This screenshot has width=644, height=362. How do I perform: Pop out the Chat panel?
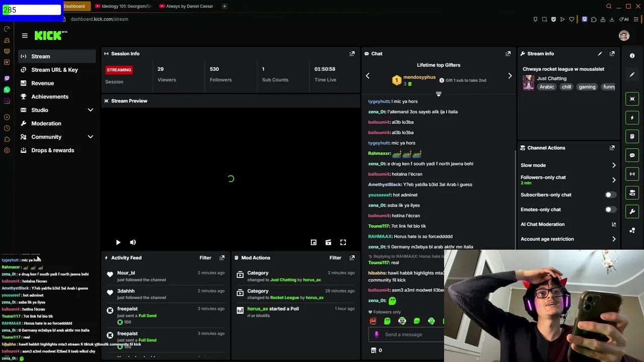508,53
